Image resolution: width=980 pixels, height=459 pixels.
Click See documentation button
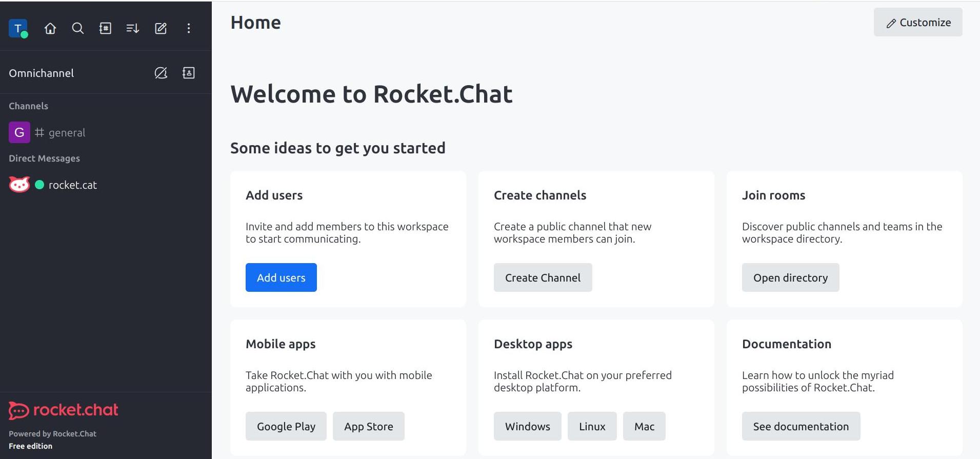[x=801, y=426]
